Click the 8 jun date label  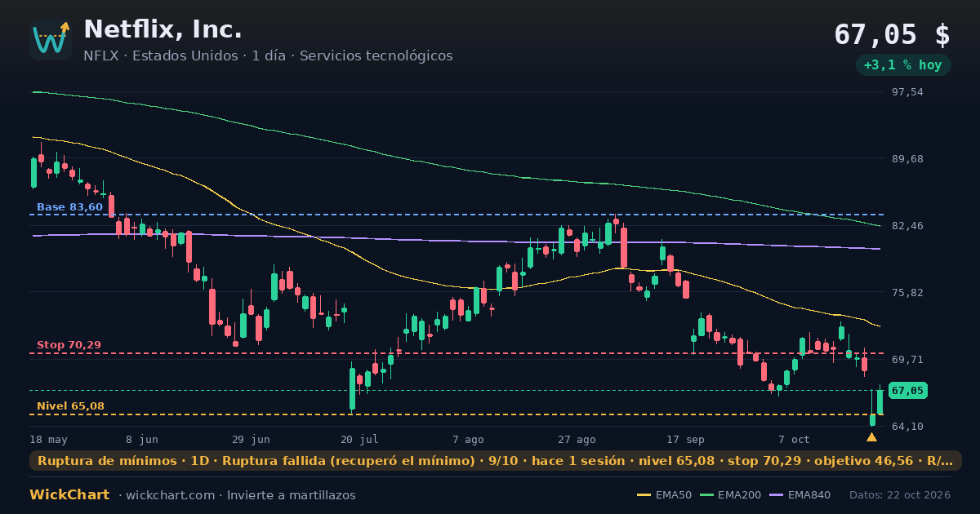coord(142,439)
